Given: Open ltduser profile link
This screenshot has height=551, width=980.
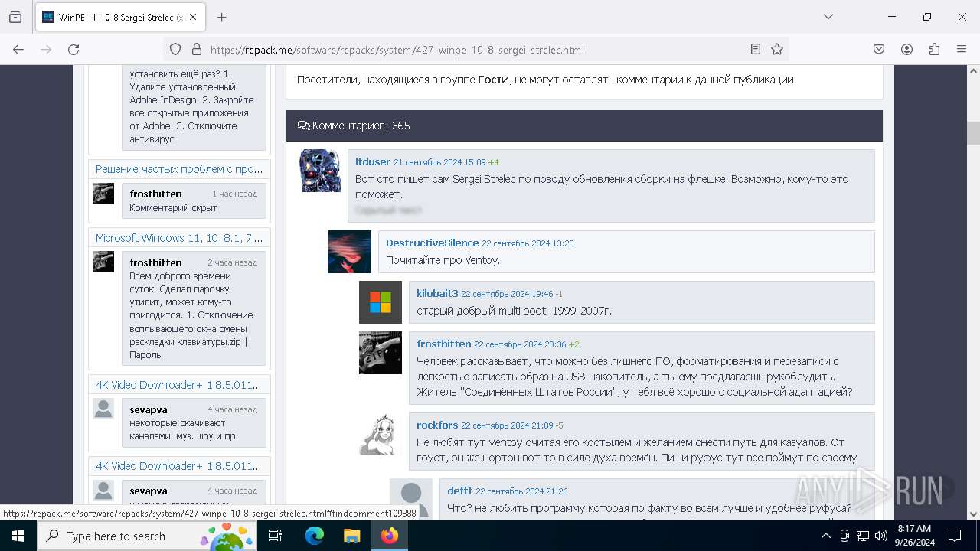Looking at the screenshot, I should click(373, 161).
